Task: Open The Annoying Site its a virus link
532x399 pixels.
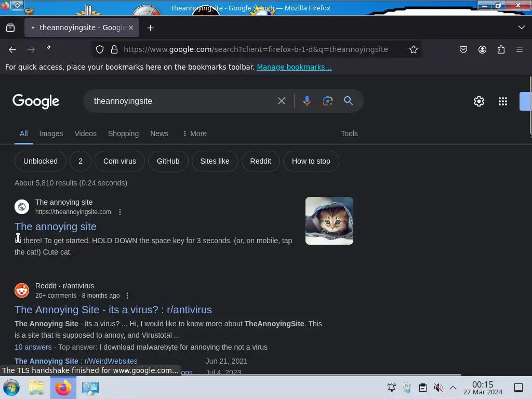Action: pos(113,310)
